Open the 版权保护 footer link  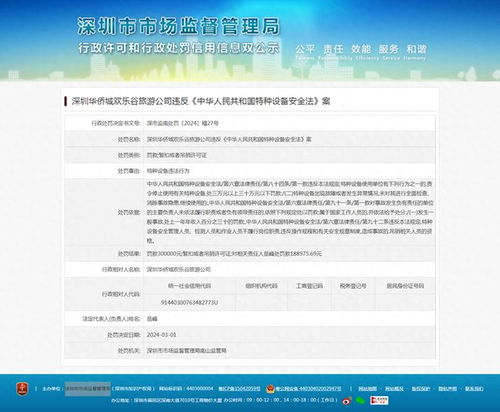tap(421, 389)
